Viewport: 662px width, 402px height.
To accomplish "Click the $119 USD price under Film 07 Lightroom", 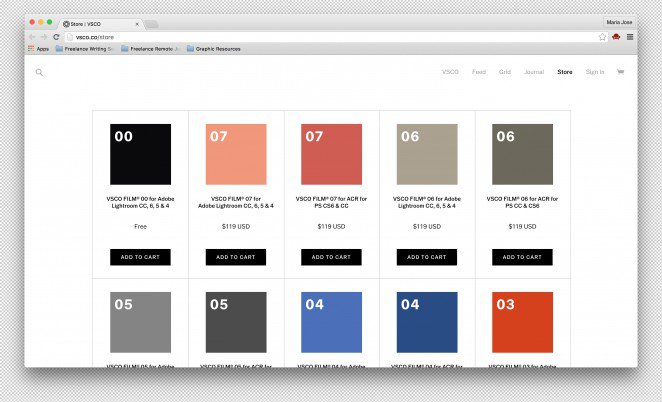I will click(236, 227).
